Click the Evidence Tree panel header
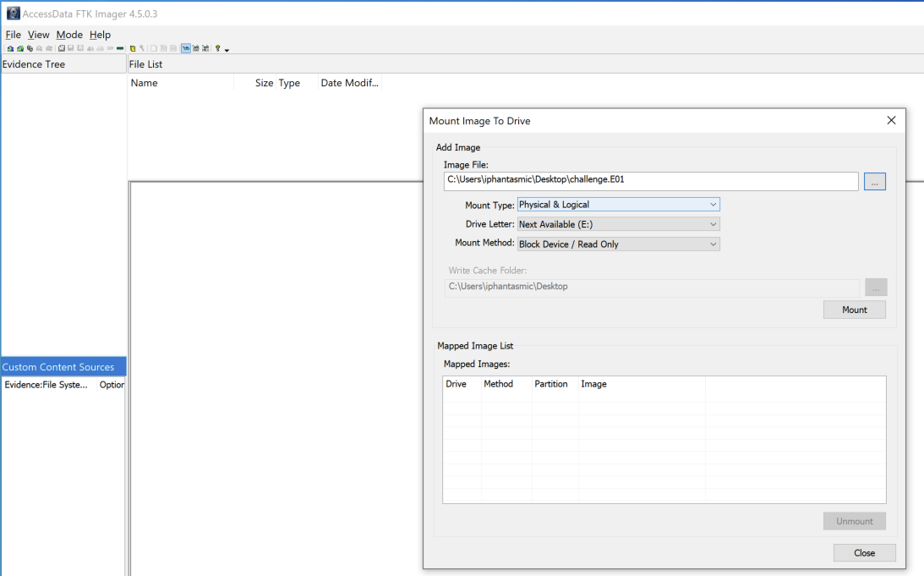 [63, 64]
